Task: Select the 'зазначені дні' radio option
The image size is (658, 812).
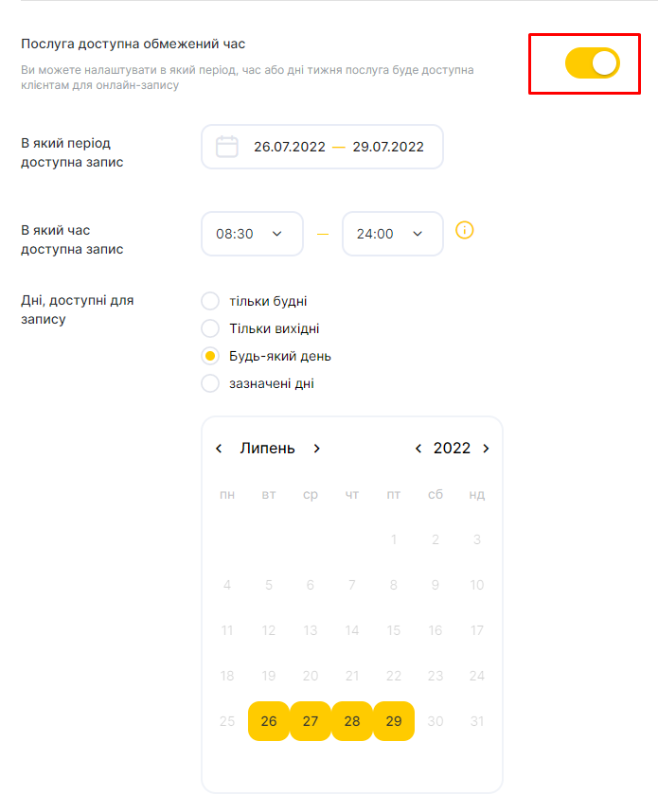Action: coord(210,383)
